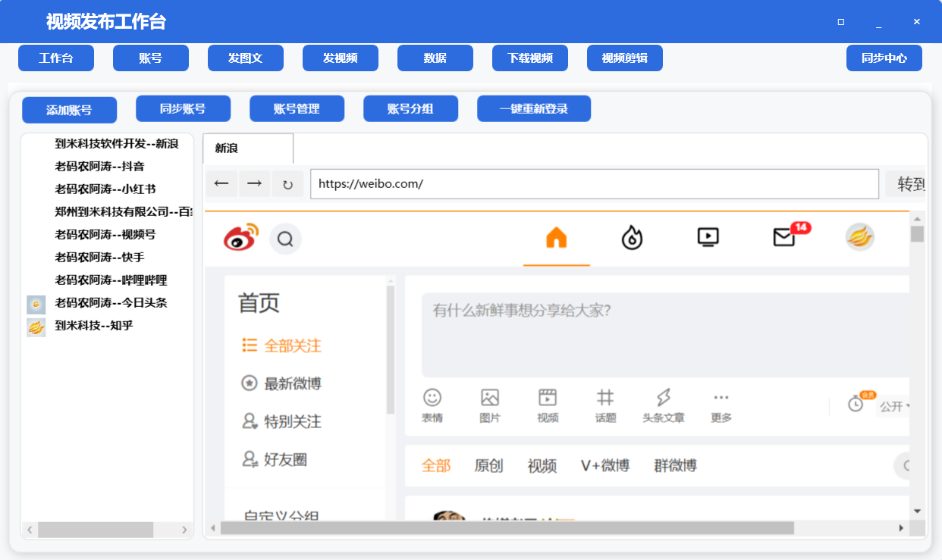
Task: Switch feed to 群微博 tab
Action: coord(675,465)
